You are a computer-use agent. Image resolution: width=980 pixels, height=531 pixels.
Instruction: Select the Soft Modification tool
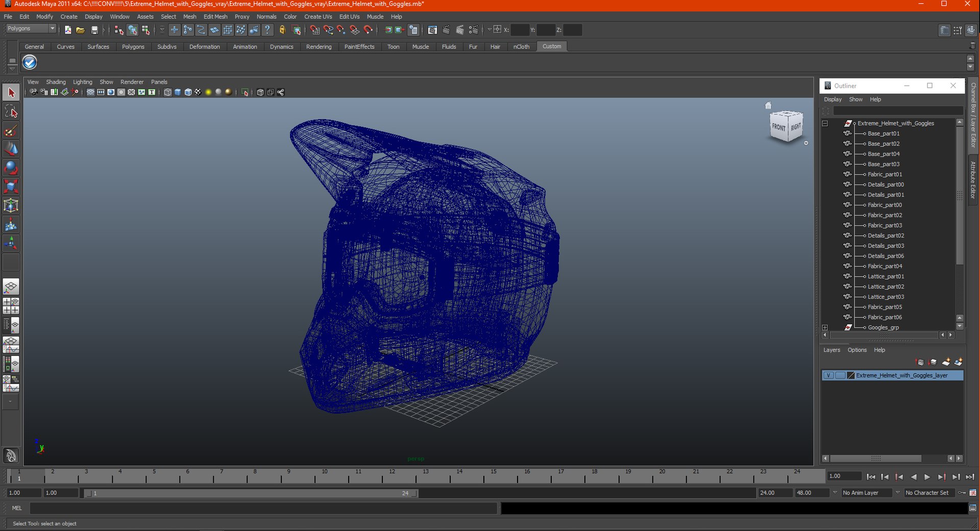click(11, 224)
